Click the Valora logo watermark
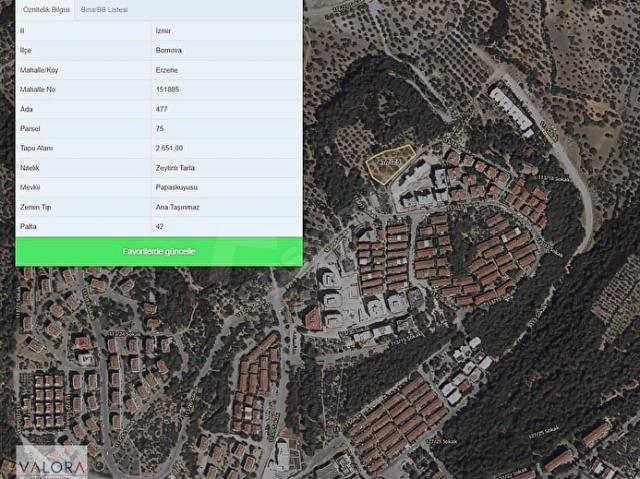This screenshot has width=640, height=479. tap(52, 462)
